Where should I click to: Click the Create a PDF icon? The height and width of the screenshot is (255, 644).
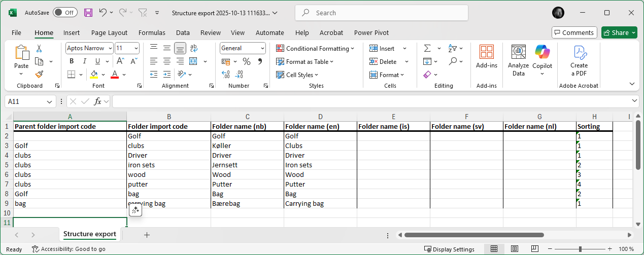point(579,60)
